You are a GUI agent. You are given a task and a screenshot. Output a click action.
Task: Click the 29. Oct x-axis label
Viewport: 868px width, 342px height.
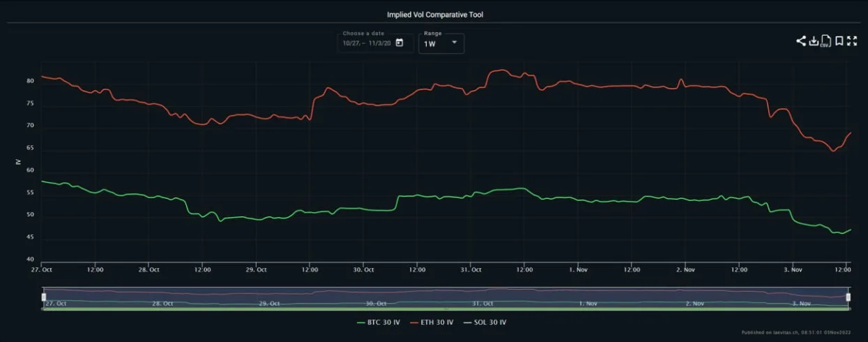pos(257,269)
